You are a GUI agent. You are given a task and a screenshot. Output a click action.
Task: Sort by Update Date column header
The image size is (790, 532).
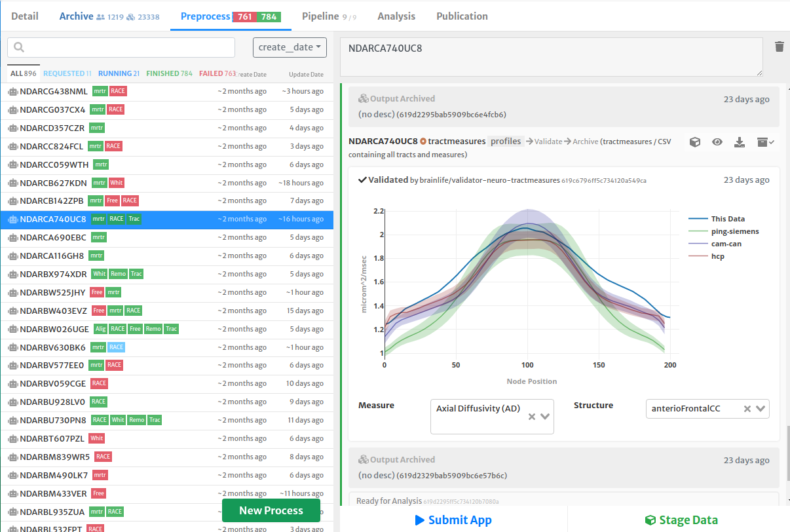click(306, 74)
